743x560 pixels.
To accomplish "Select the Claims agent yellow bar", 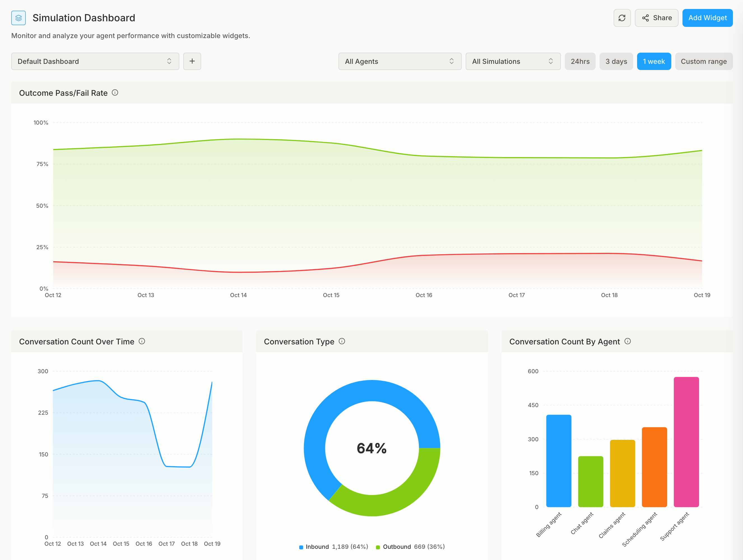I will point(623,473).
